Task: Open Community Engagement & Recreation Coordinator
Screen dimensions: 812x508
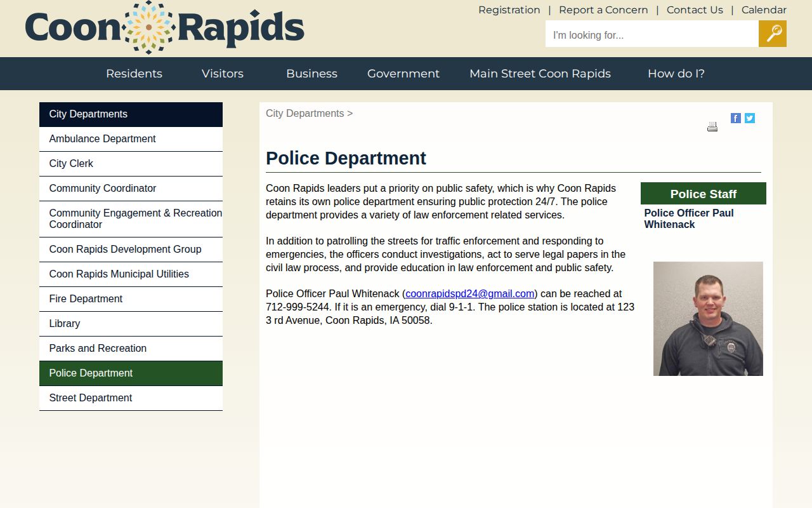Action: 131,219
